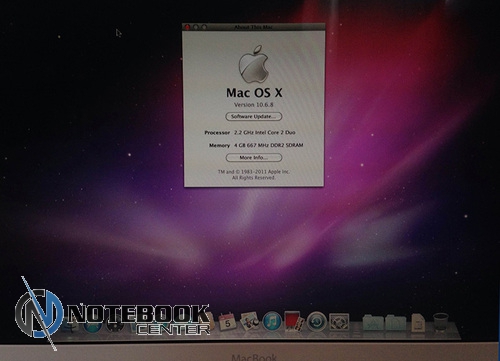Click the zoom button of About This Mac
Screen dimensions: 500x361
tap(204, 27)
